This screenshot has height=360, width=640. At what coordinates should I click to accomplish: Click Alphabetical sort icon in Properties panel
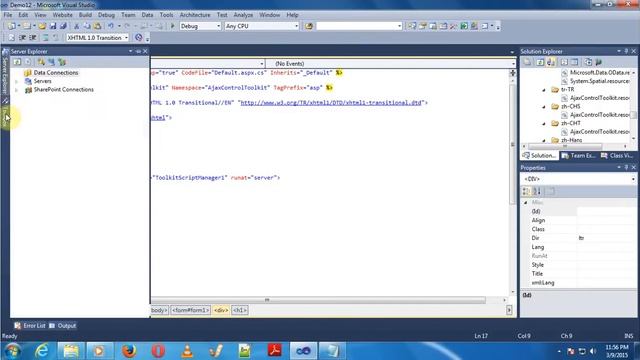pos(537,191)
